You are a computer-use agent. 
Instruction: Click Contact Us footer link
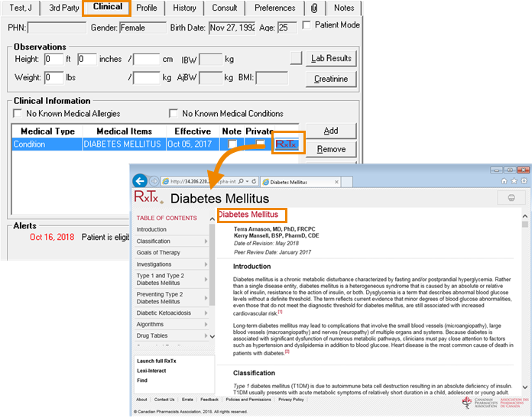point(164,400)
